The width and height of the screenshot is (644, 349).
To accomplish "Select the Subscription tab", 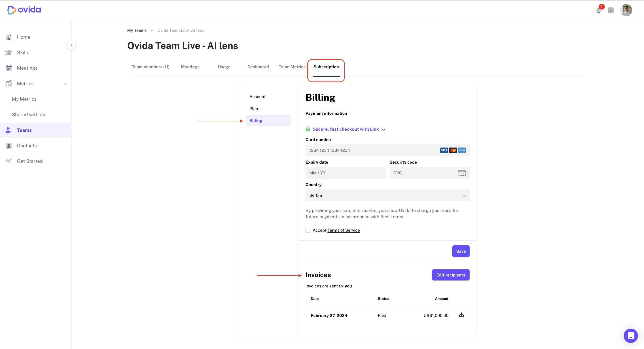I will (326, 67).
